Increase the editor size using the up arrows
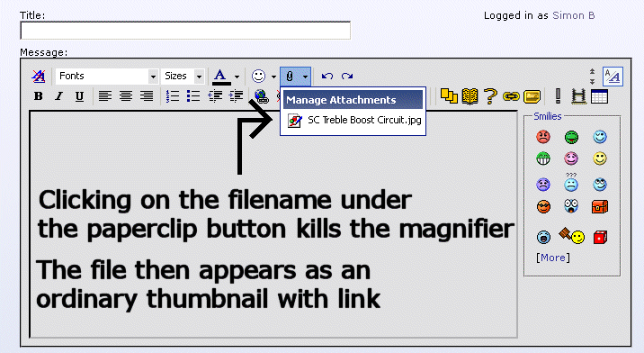The width and height of the screenshot is (644, 353). tap(592, 71)
